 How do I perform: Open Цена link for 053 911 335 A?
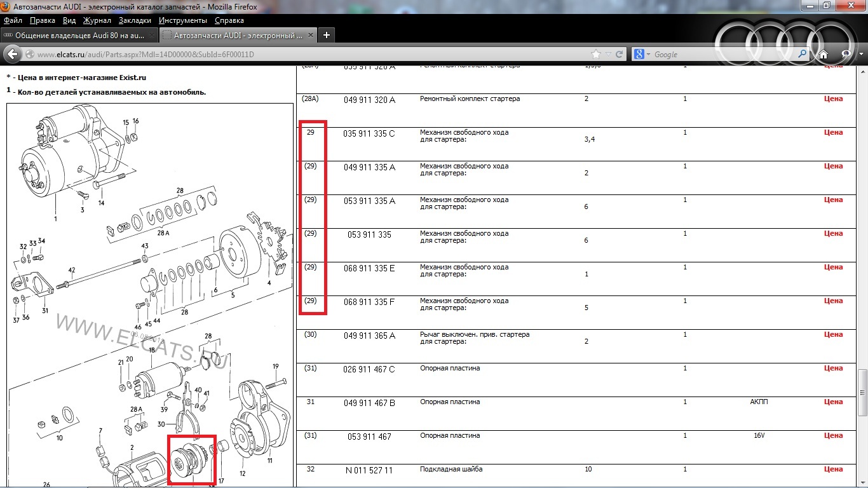pyautogui.click(x=833, y=200)
